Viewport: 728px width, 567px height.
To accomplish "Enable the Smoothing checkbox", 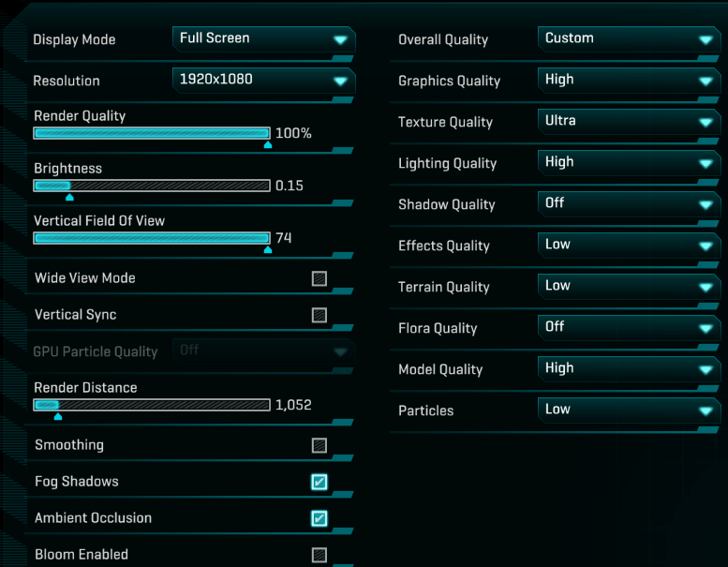I will coord(319,445).
